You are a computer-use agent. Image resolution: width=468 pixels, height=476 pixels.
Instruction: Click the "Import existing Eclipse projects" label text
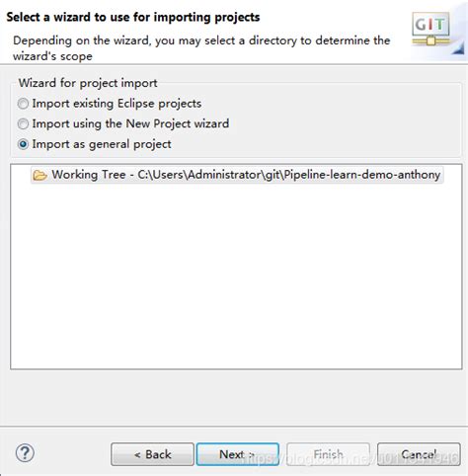(117, 104)
